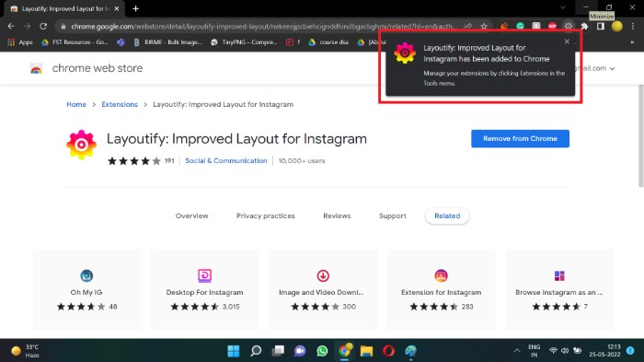This screenshot has width=644, height=362.
Task: Click the 191 ratings count
Action: pos(169,161)
